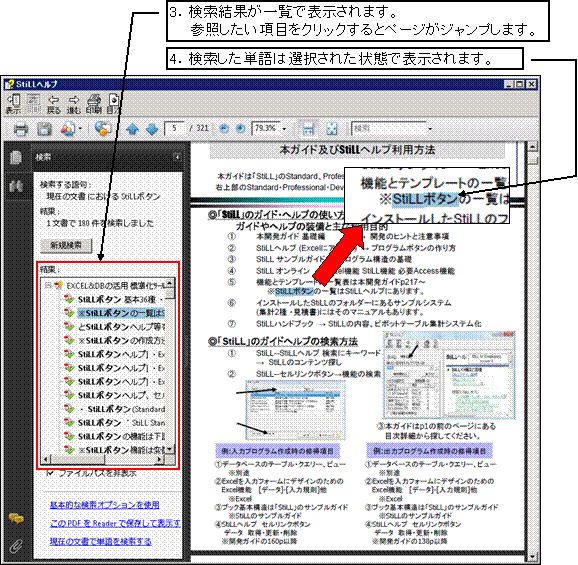Select result ・StiLLボタン(Standard
Viewport: 578px width, 565px height.
pyautogui.click(x=114, y=409)
